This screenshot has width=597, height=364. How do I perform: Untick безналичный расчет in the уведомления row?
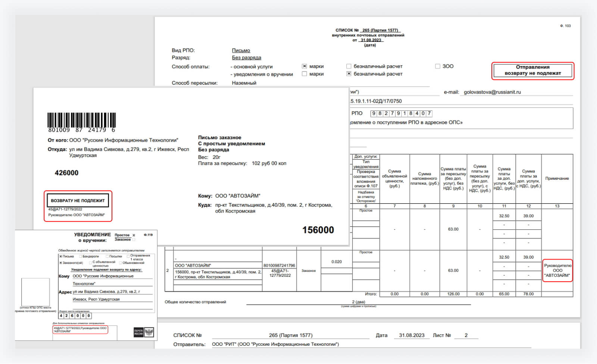(x=349, y=74)
